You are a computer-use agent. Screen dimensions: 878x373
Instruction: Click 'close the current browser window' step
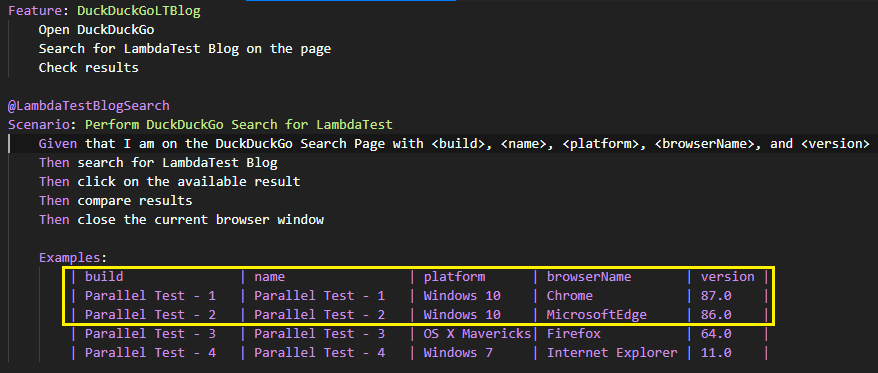coord(200,220)
